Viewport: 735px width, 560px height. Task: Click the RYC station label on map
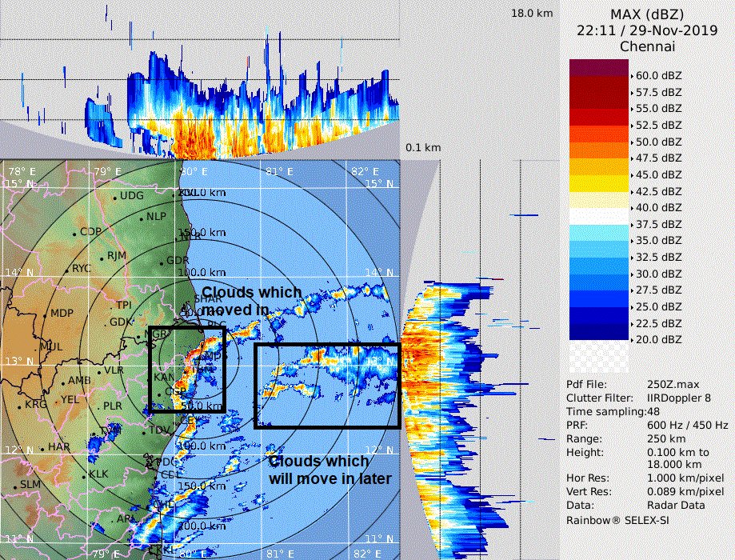coord(81,268)
